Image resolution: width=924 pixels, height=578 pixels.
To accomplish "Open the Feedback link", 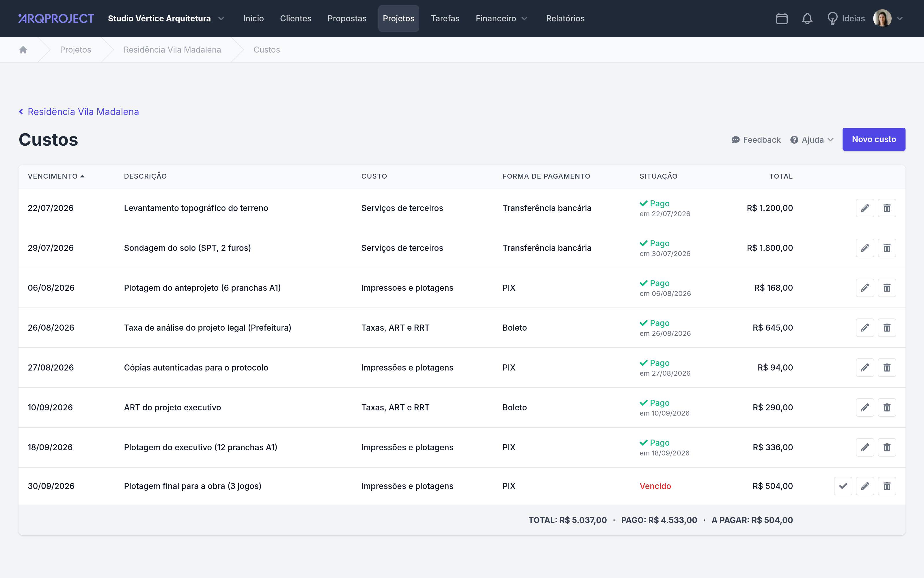I will point(756,140).
